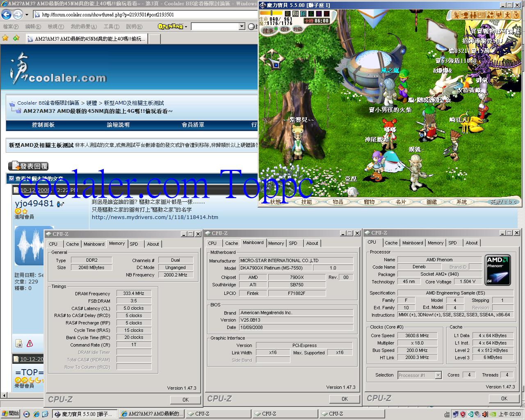Screen dimensions: 525x420
Task: Toggle the 名 name channel icon
Action: tap(311, 14)
